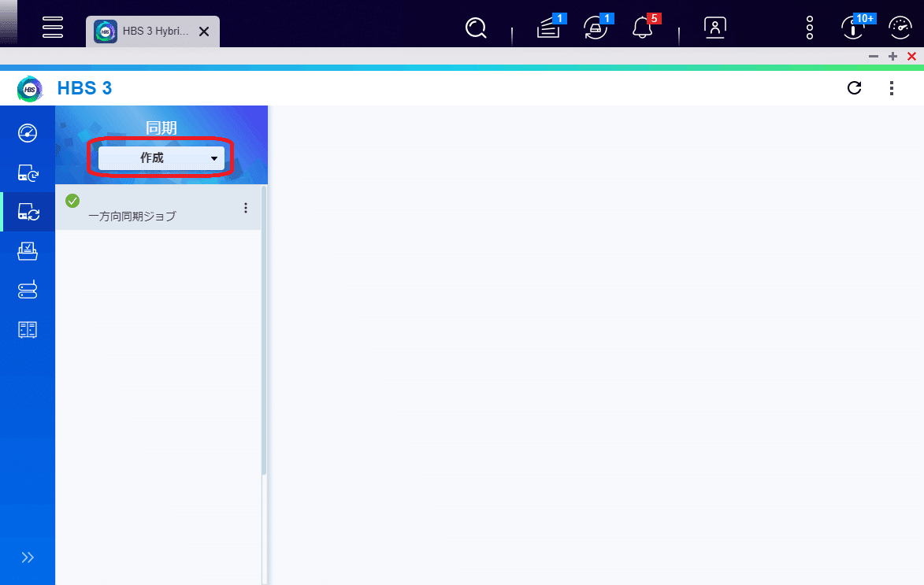Select the 一方向同期ジョブ job entry
924x585 pixels.
click(158, 207)
